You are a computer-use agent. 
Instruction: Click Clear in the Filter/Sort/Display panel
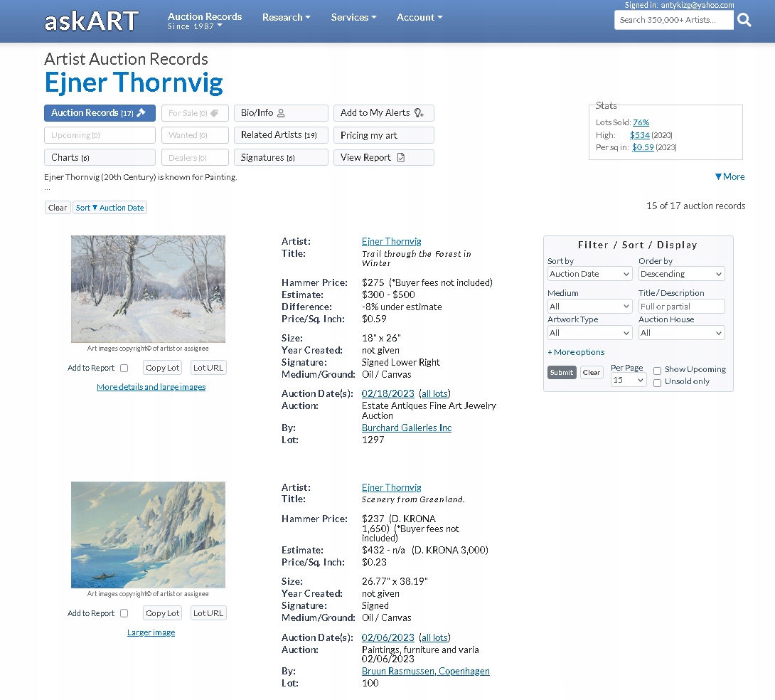[591, 372]
